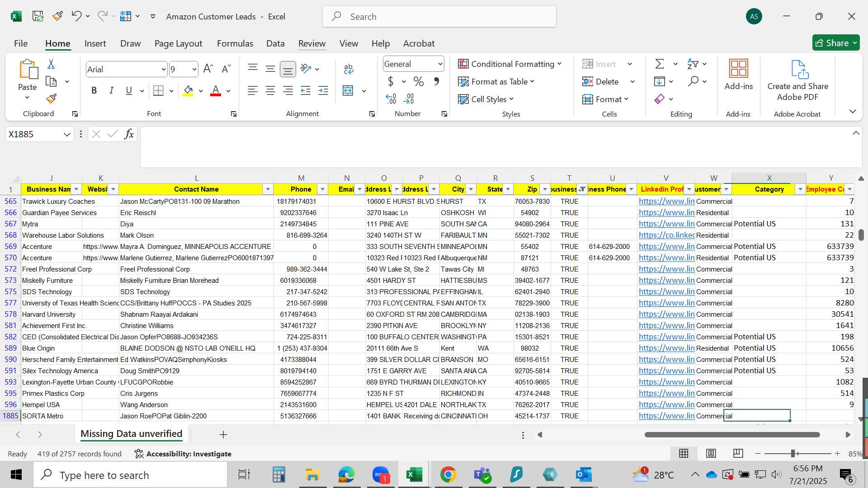Click the Merge & Center icon
Viewport: 868px width, 488px height.
(348, 90)
